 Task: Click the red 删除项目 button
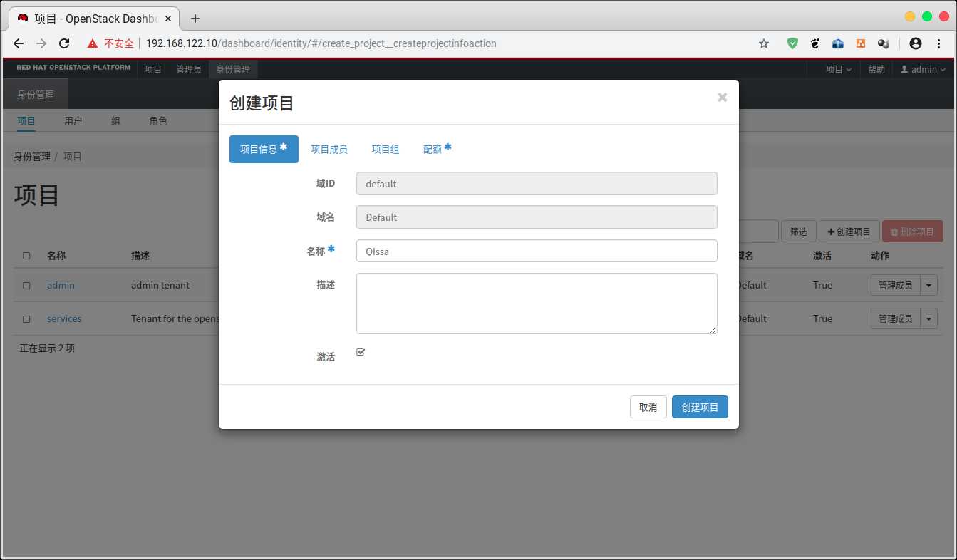(913, 232)
